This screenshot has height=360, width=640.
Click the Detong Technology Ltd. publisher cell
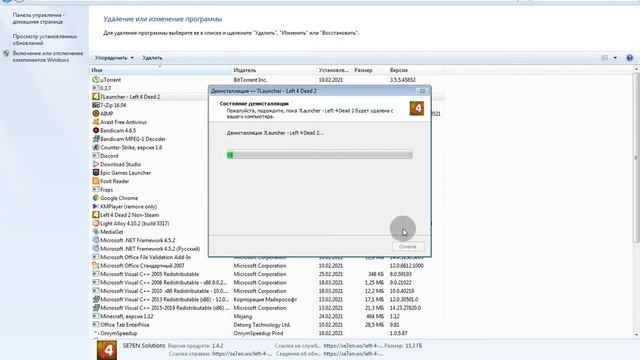click(262, 325)
